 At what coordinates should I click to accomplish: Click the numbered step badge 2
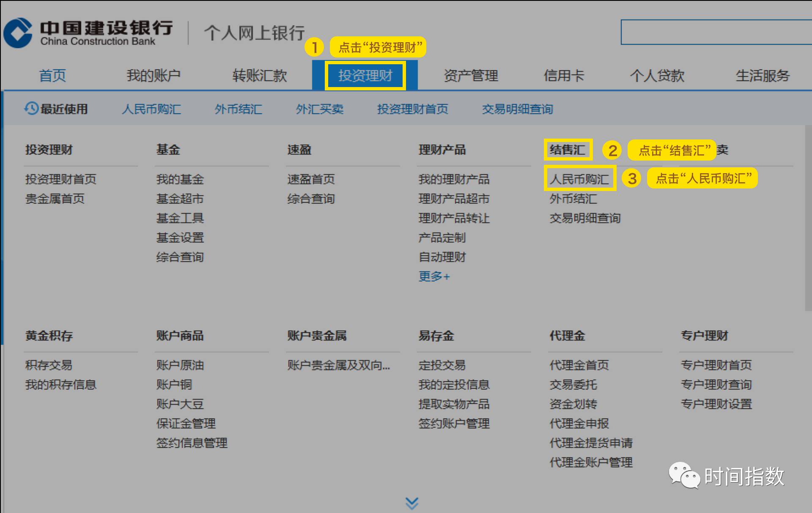tap(613, 150)
